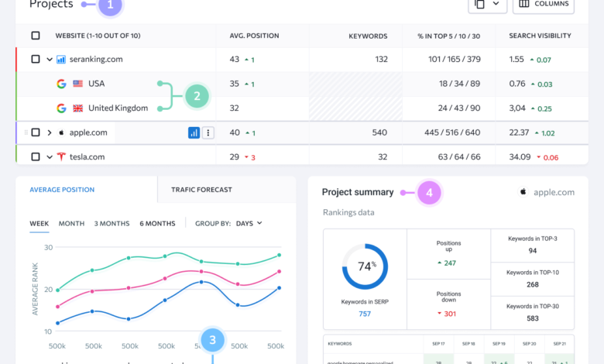This screenshot has height=364, width=604.
Task: Collapse the seranking.com project row
Action: coord(50,60)
